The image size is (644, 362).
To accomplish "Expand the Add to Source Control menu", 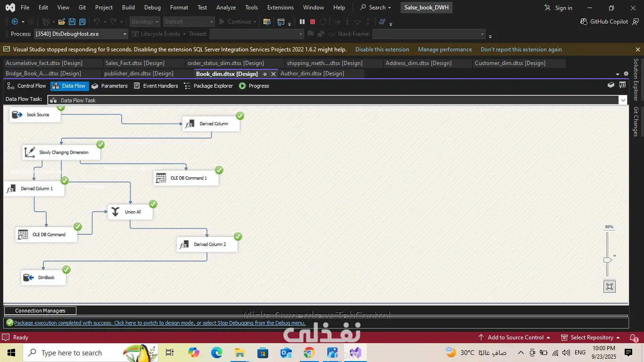I will pyautogui.click(x=514, y=337).
